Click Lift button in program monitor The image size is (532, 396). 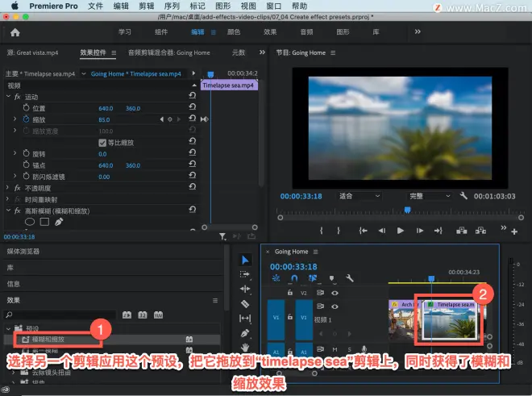[461, 231]
